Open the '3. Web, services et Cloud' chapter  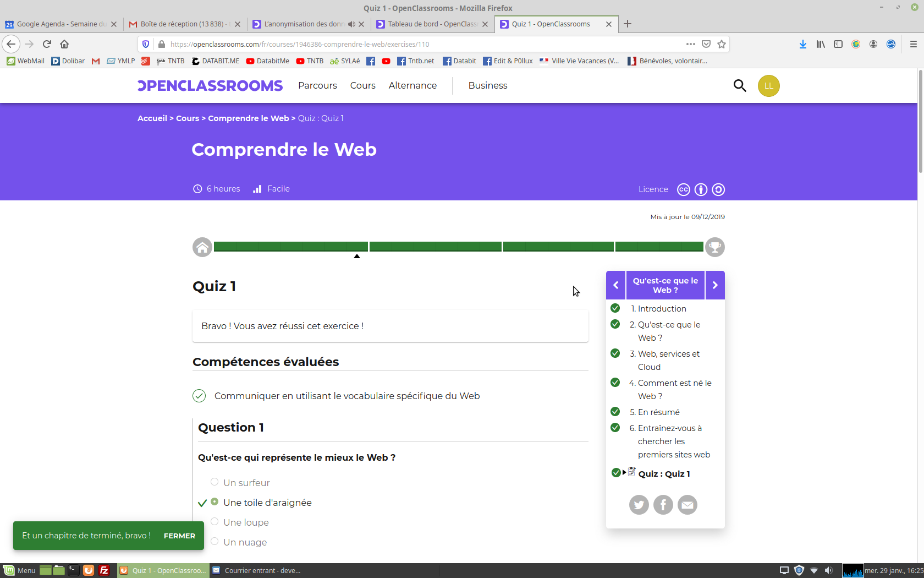click(668, 360)
